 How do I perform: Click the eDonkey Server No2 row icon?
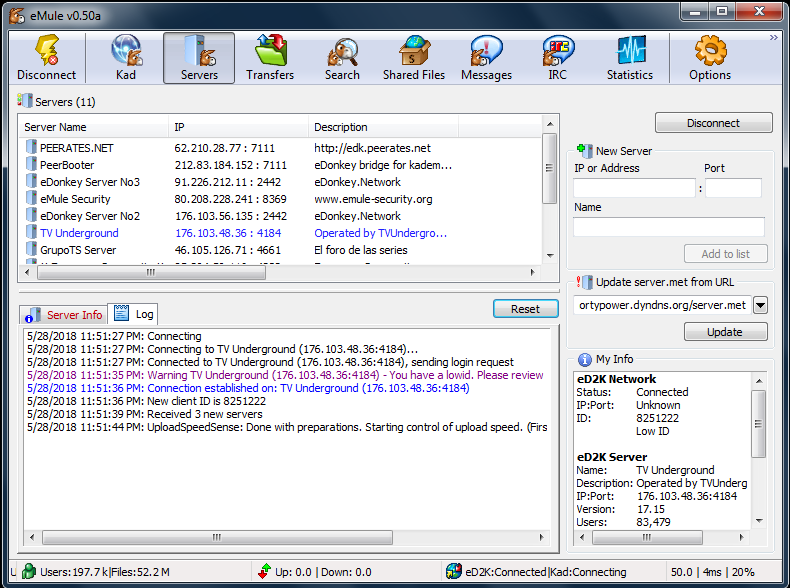31,216
